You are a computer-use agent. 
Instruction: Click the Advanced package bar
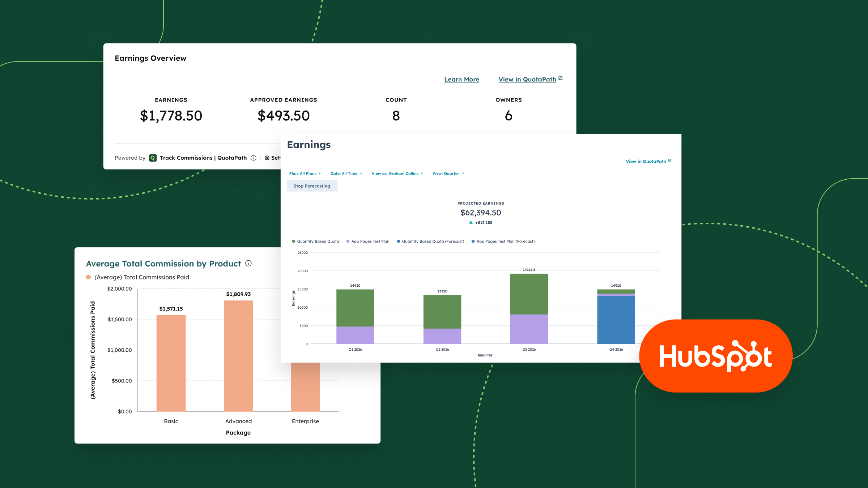[x=238, y=356]
